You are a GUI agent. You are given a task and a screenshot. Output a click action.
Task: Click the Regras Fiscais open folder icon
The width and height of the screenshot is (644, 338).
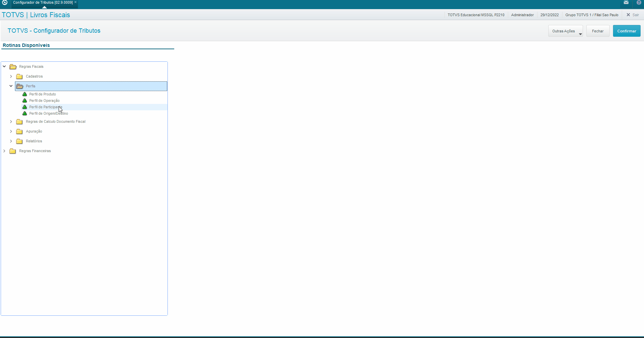click(13, 66)
